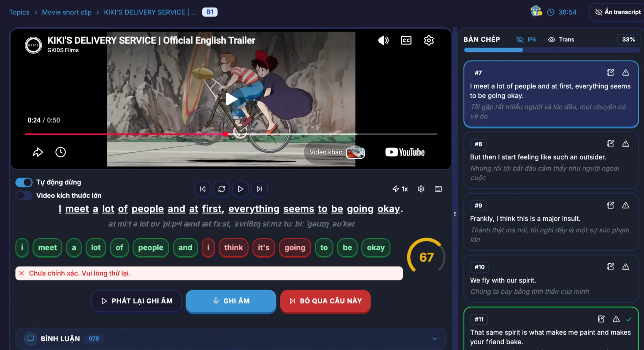Select transcript card #9 about a major insult
644x350 pixels.
(551, 222)
